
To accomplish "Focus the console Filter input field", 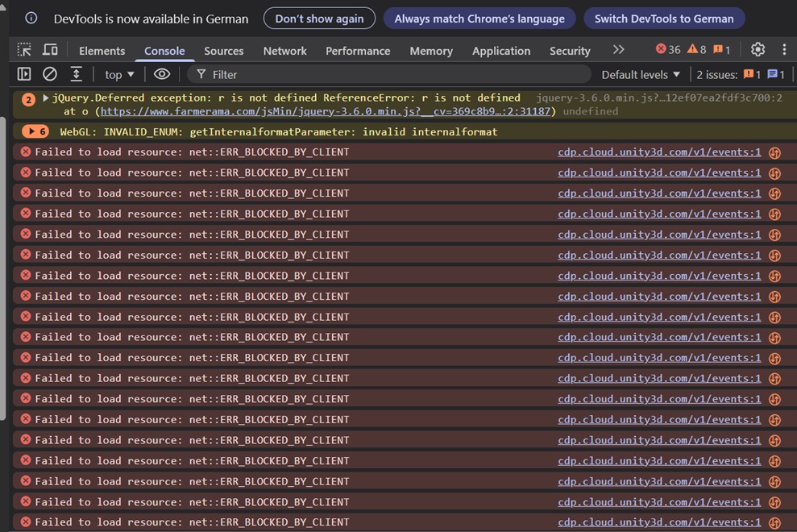I will (389, 75).
